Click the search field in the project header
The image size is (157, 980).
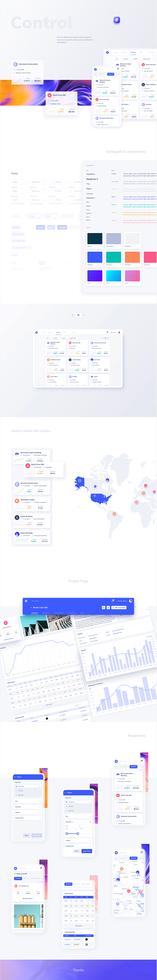click(x=37, y=601)
